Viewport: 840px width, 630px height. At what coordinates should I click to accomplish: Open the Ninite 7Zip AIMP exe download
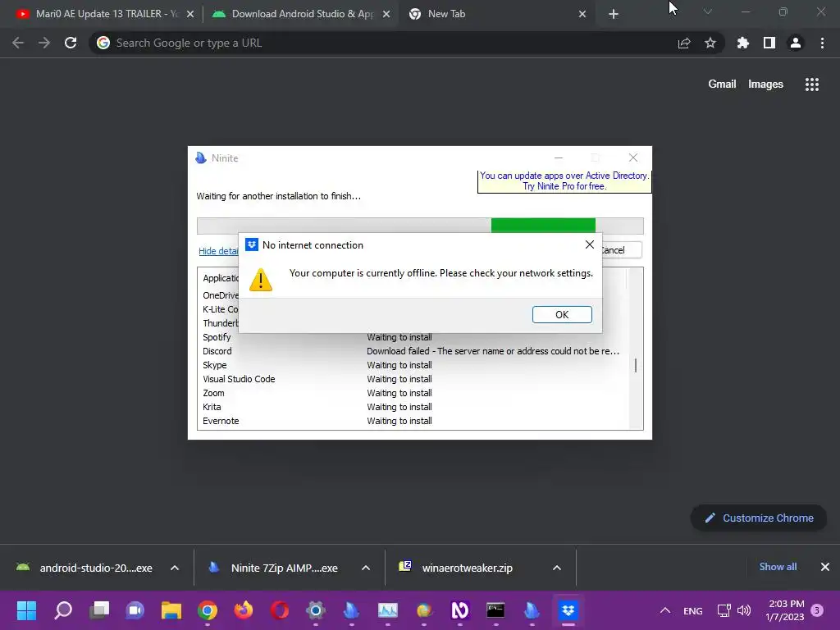pyautogui.click(x=276, y=568)
